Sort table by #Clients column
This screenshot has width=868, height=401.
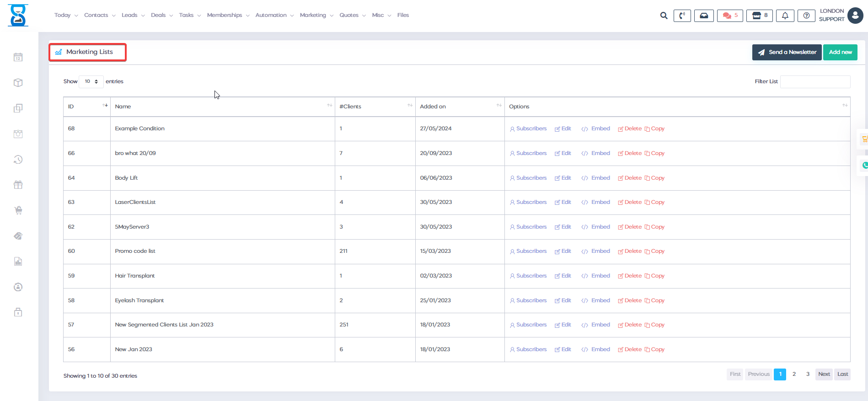click(375, 107)
